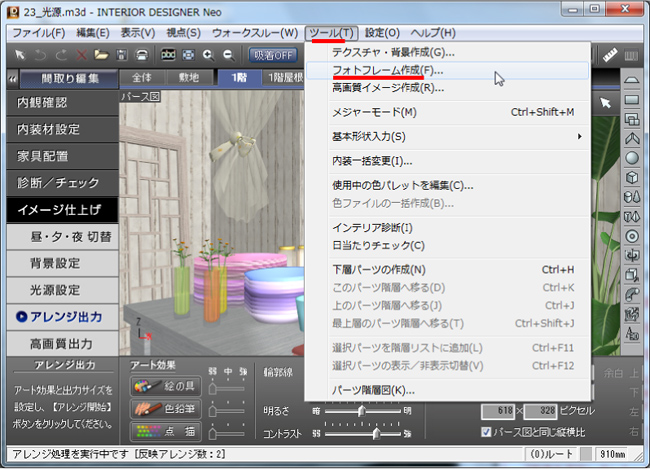Adjust the 明るさ brightness slider
The image size is (650, 469).
tap(360, 410)
